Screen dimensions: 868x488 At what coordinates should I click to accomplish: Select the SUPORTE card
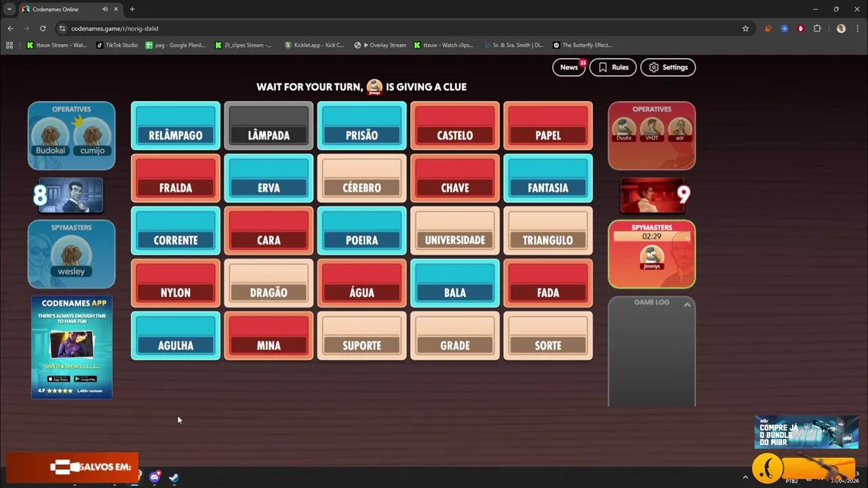tap(362, 335)
